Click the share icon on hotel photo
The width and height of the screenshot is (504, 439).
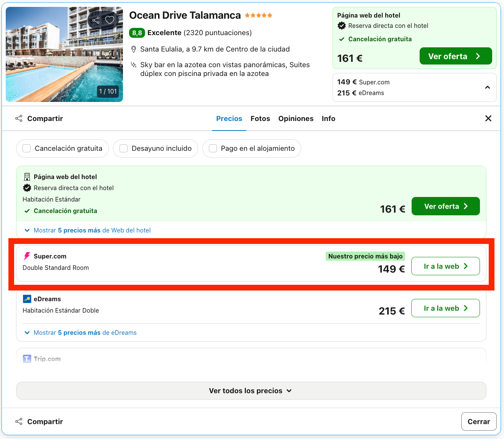click(x=96, y=20)
